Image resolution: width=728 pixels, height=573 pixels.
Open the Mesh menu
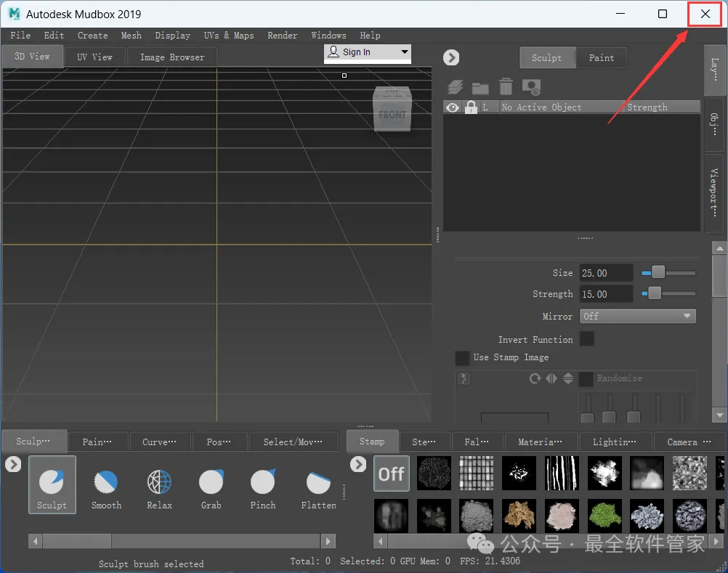pyautogui.click(x=131, y=36)
